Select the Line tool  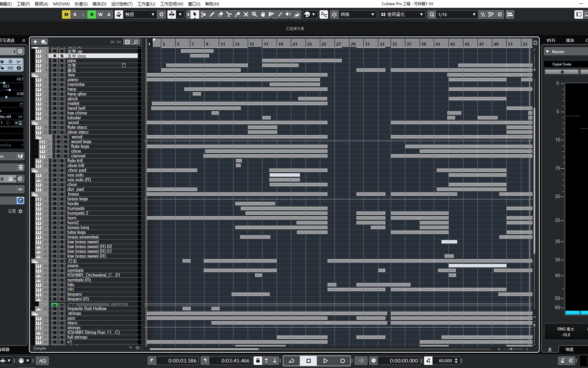pyautogui.click(x=280, y=14)
